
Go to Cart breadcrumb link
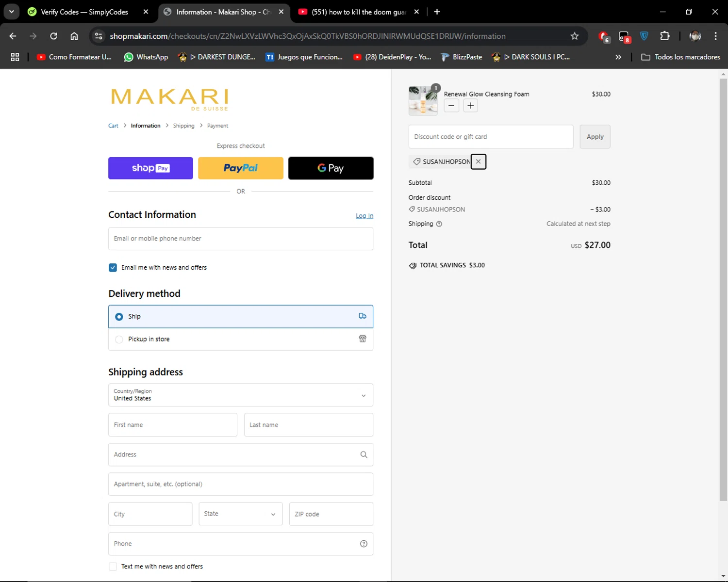(x=113, y=126)
